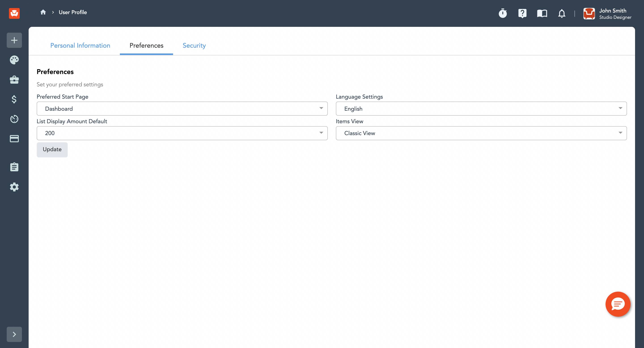Open the briefcase sidebar icon
The image size is (644, 348).
14,80
